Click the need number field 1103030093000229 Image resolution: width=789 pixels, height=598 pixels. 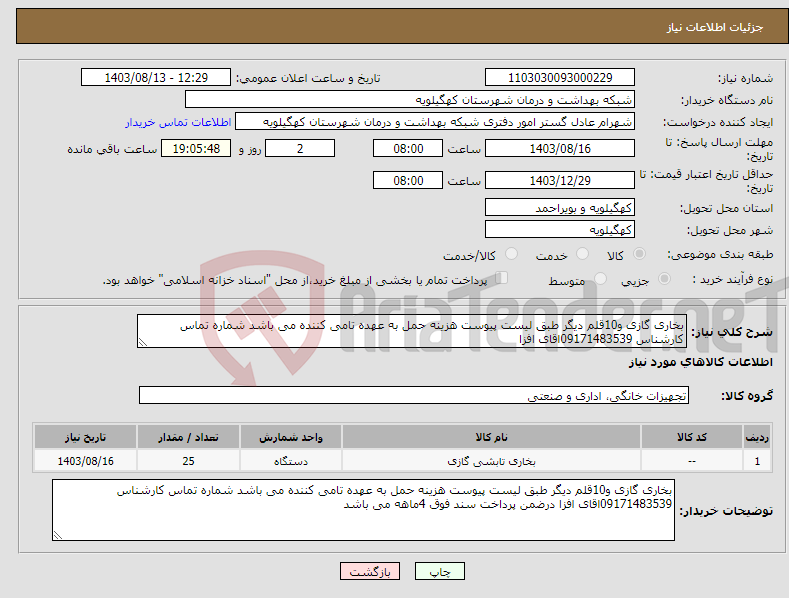pos(560,78)
